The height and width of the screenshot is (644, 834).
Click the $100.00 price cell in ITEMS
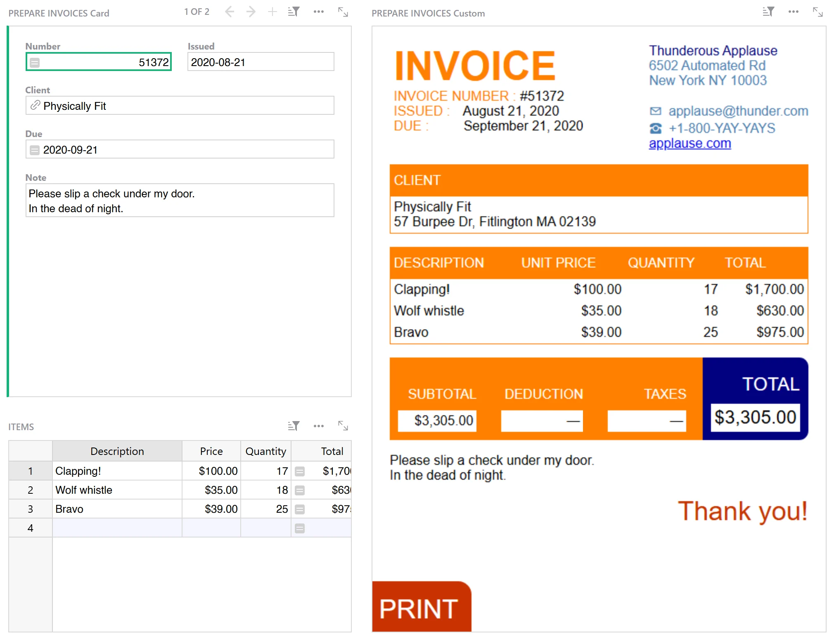211,471
